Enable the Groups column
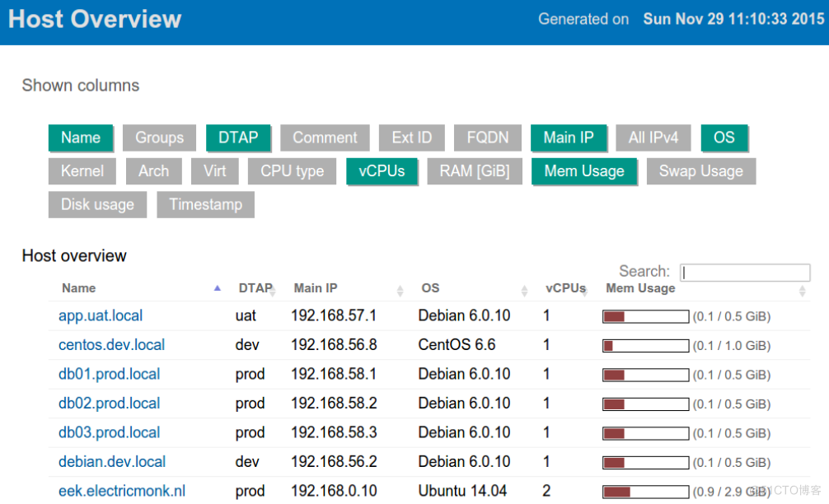The height and width of the screenshot is (504, 829). [159, 138]
